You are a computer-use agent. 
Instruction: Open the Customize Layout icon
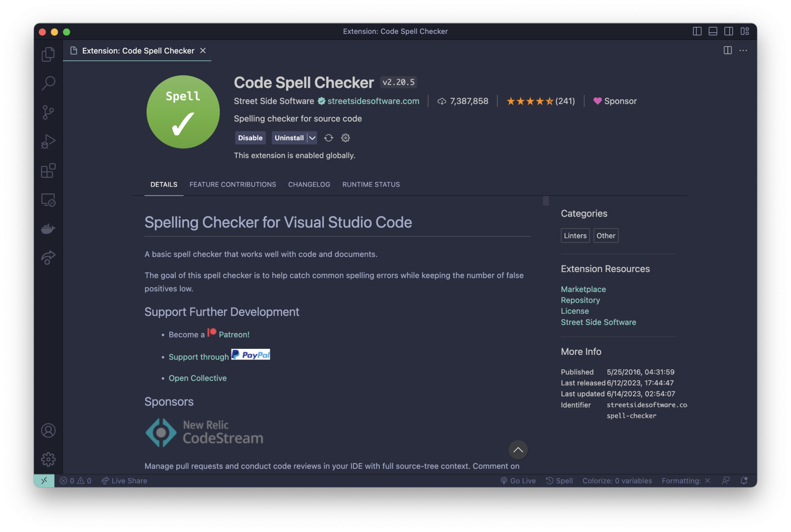[x=744, y=31]
